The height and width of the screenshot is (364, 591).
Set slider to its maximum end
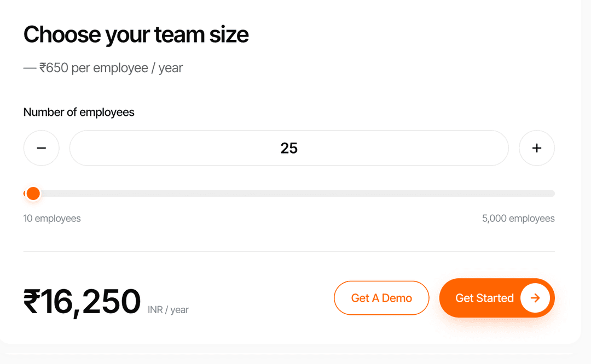[552, 193]
